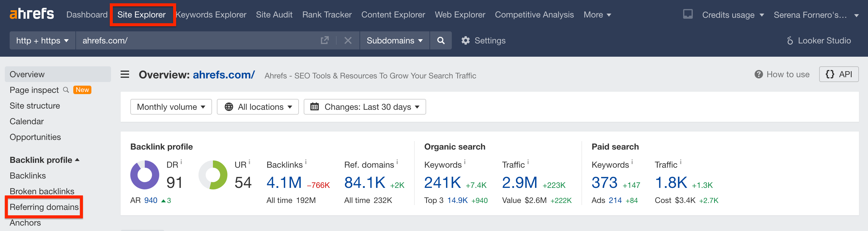Toggle the hamburger sidebar menu icon
The width and height of the screenshot is (868, 231).
pyautogui.click(x=125, y=74)
